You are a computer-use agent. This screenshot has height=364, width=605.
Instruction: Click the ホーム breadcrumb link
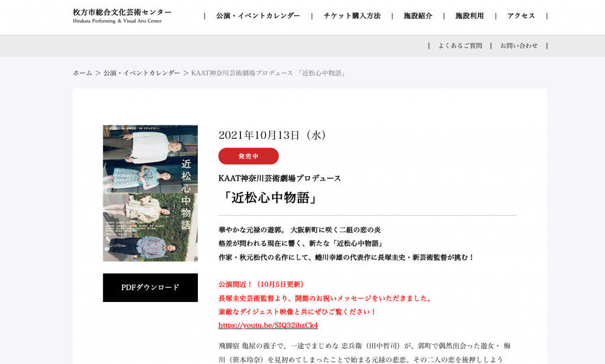coord(83,73)
